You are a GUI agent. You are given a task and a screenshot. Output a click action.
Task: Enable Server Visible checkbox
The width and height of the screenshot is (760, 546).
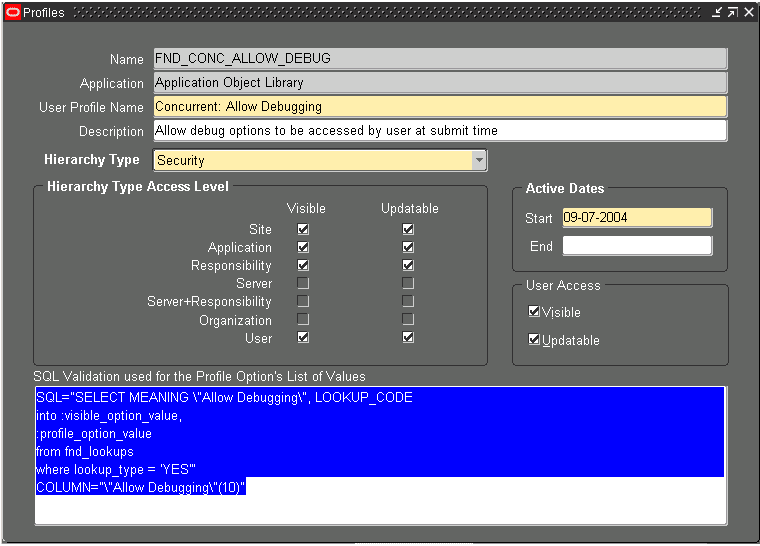(x=303, y=283)
